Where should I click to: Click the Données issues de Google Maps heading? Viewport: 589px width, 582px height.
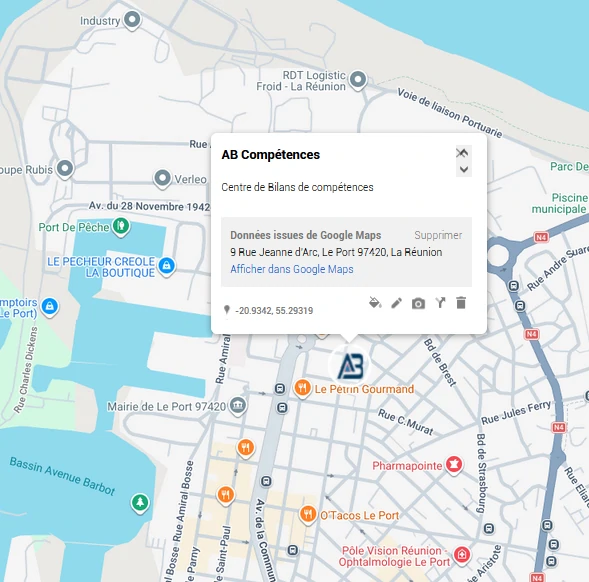point(305,235)
